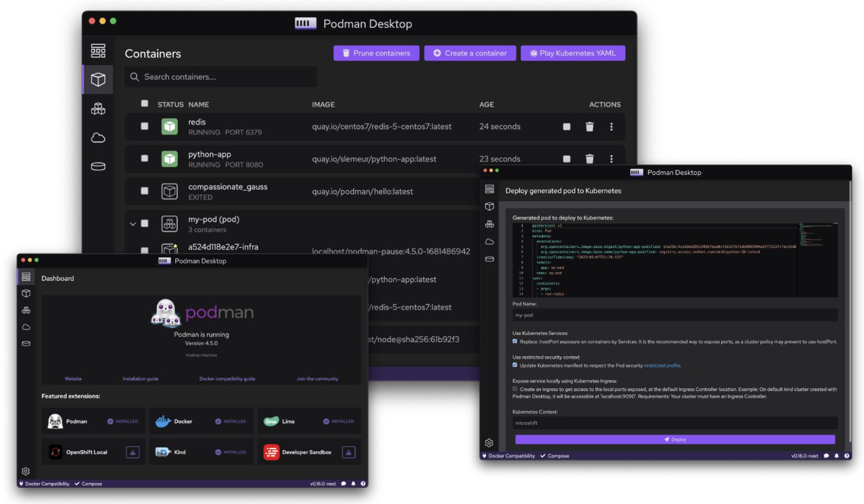Screen dimensions: 864x504
Task: Click Compose in Deploy window status bar
Action: (x=555, y=456)
